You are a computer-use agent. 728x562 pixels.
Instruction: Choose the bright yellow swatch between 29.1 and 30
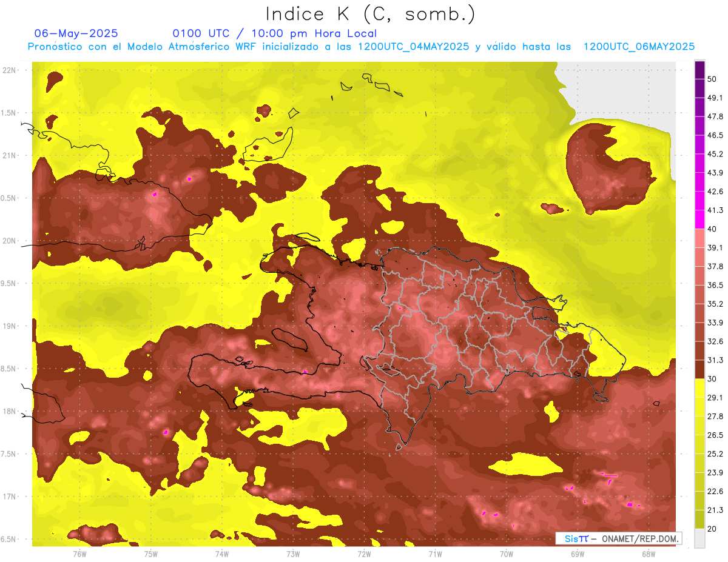coord(699,388)
